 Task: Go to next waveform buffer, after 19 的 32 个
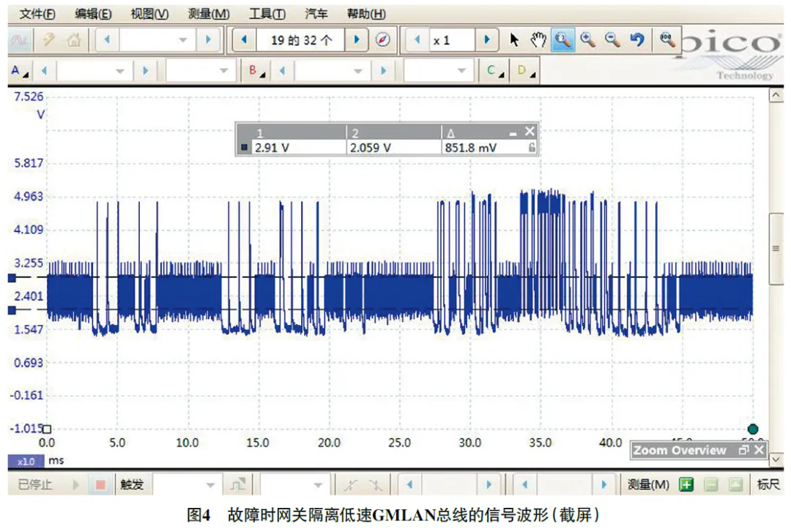point(357,40)
